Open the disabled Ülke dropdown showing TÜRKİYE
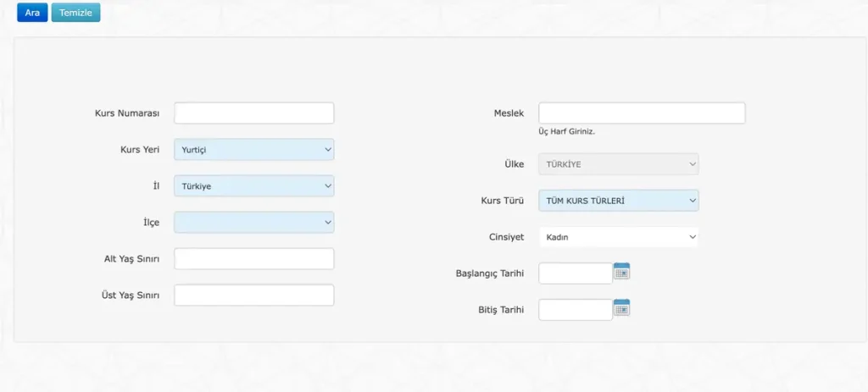The height and width of the screenshot is (392, 868). pos(619,164)
